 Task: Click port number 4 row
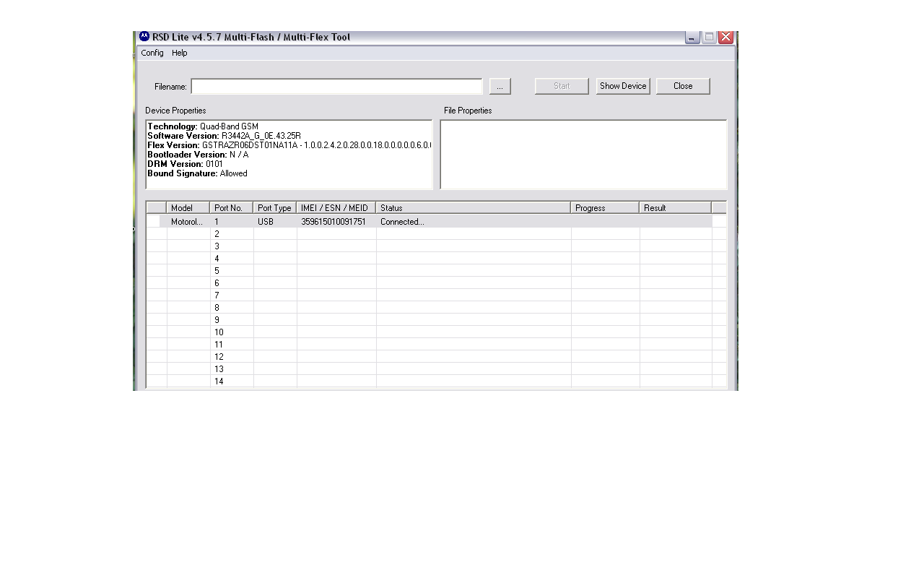point(436,259)
